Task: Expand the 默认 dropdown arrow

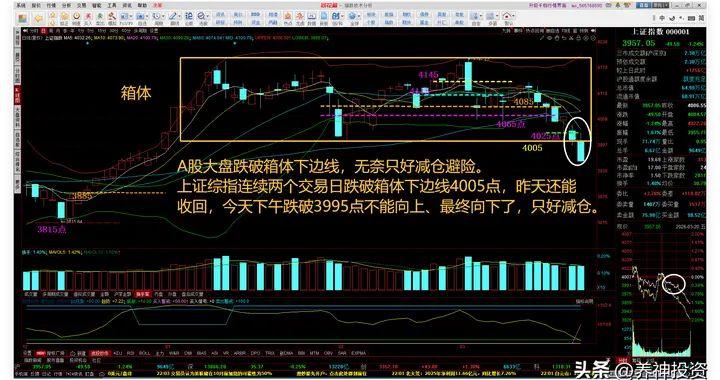Action: (513, 16)
